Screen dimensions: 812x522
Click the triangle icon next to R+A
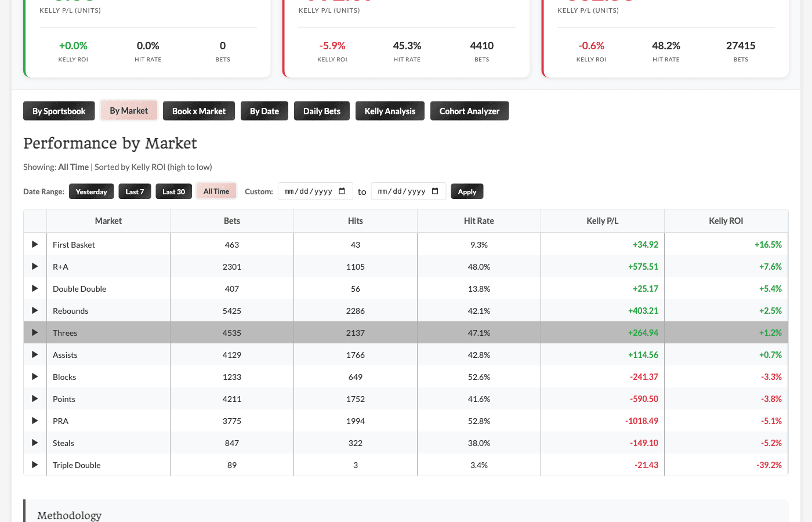[x=34, y=266]
